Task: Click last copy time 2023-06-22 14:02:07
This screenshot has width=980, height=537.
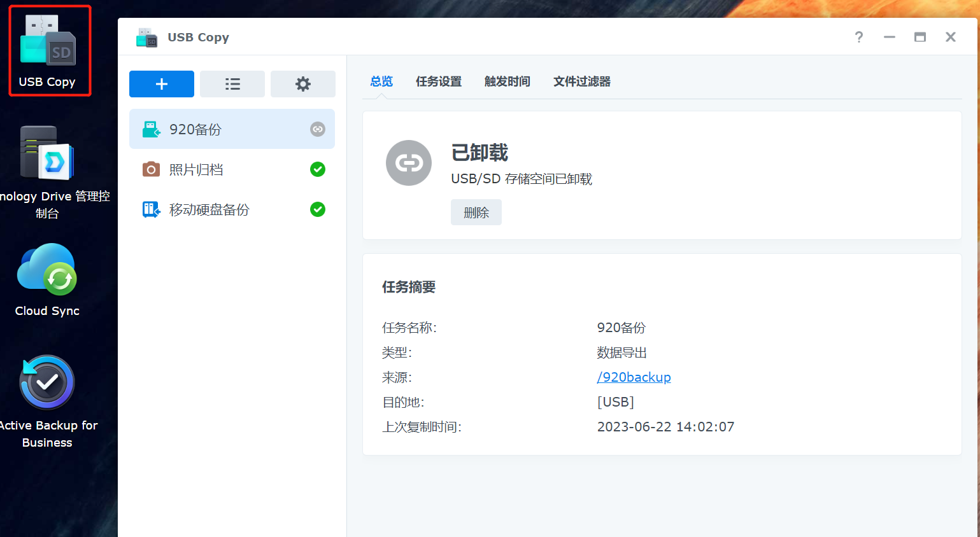Action: [665, 427]
